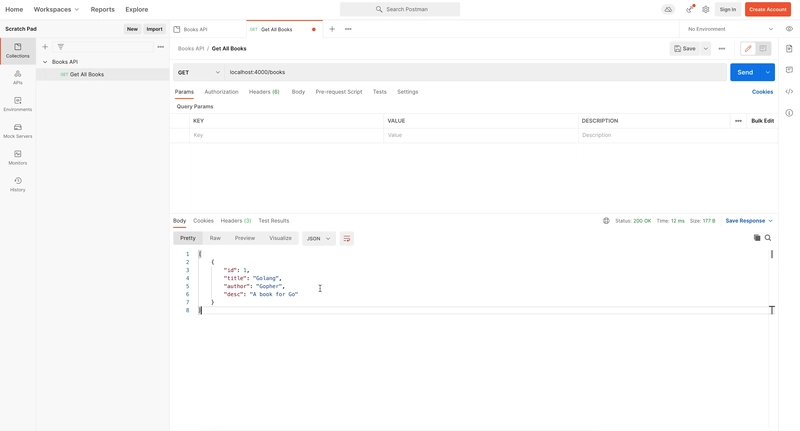Click the plus icon to create collection

(x=45, y=47)
